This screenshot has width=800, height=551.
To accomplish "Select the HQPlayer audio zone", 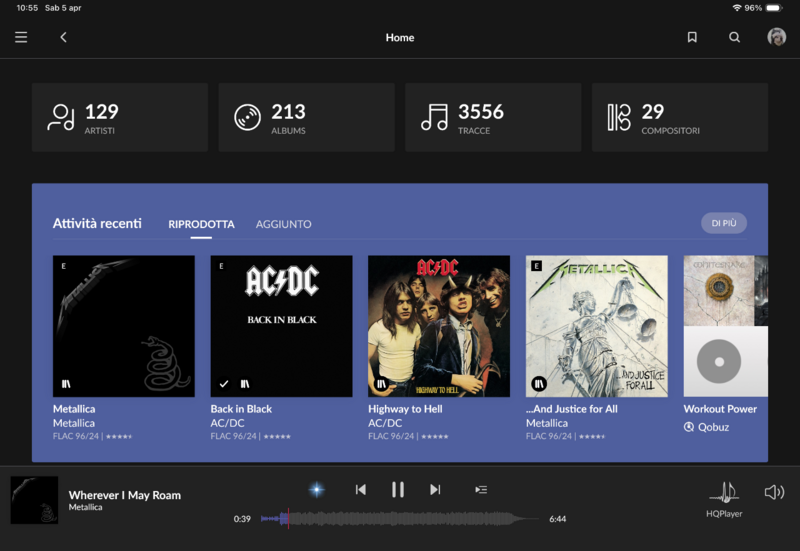I will [724, 497].
